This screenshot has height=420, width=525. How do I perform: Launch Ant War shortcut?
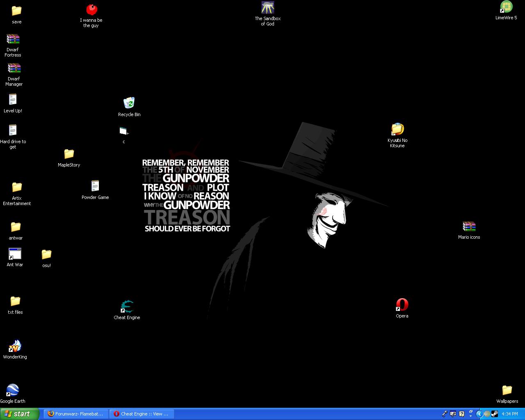point(15,254)
